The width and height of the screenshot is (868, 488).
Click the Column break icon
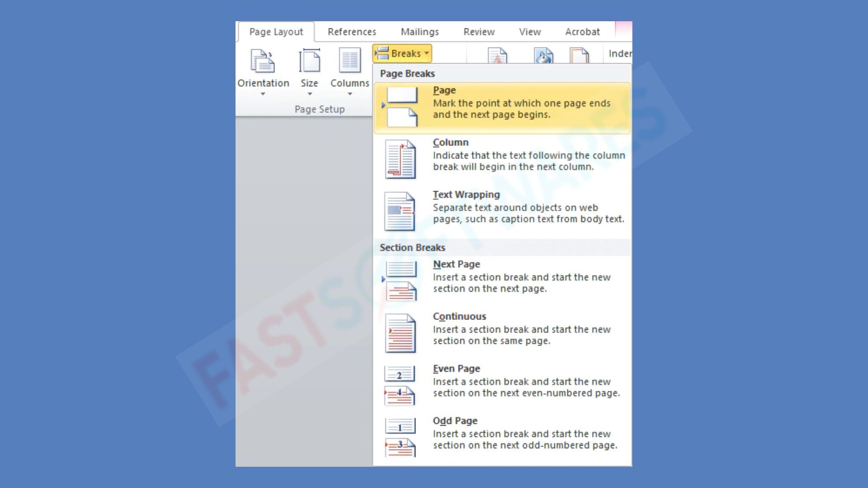pyautogui.click(x=400, y=159)
